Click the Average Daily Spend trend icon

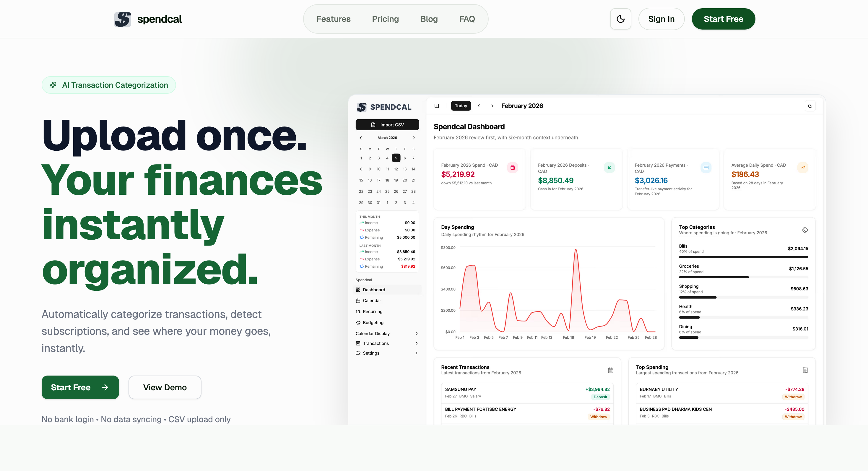point(803,168)
